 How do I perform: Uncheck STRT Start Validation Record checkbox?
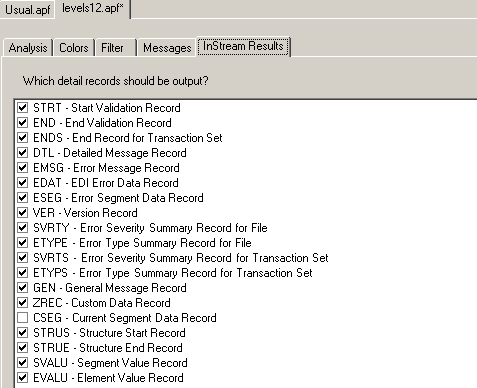(22, 108)
